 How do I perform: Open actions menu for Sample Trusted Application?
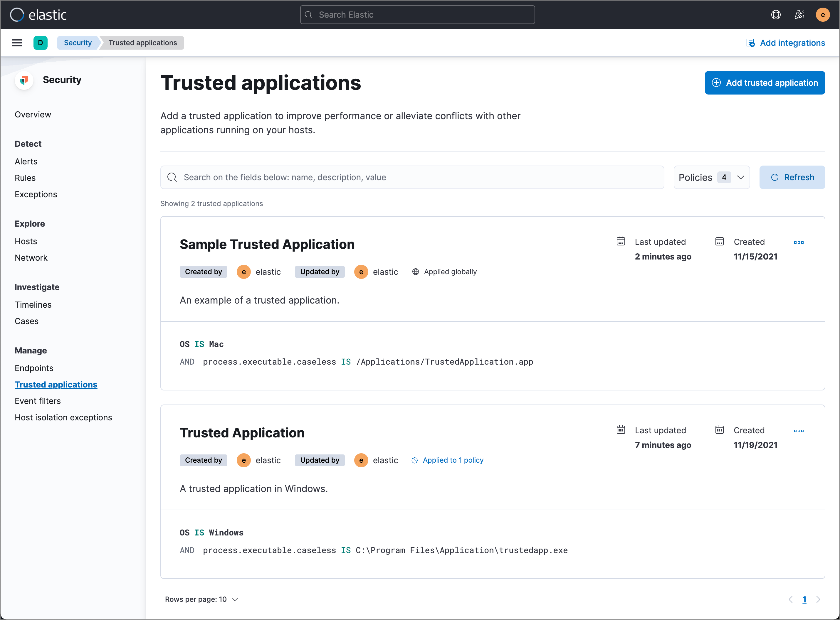(x=799, y=242)
